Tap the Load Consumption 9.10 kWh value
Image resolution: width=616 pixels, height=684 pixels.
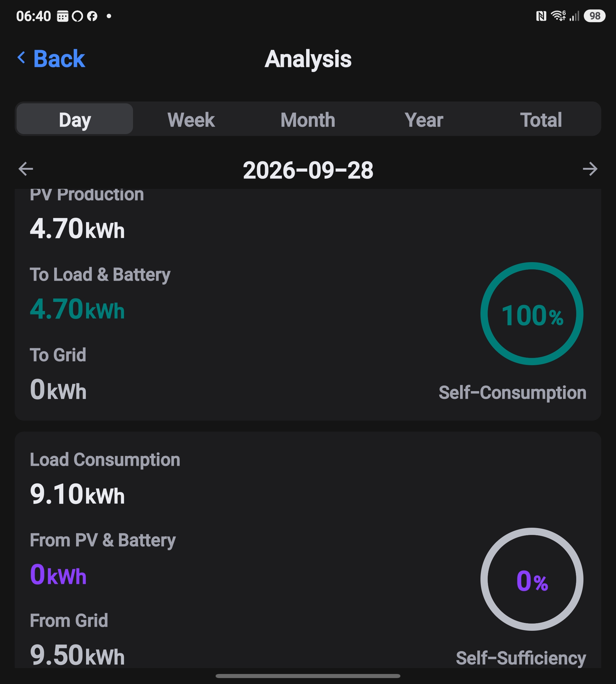click(77, 495)
